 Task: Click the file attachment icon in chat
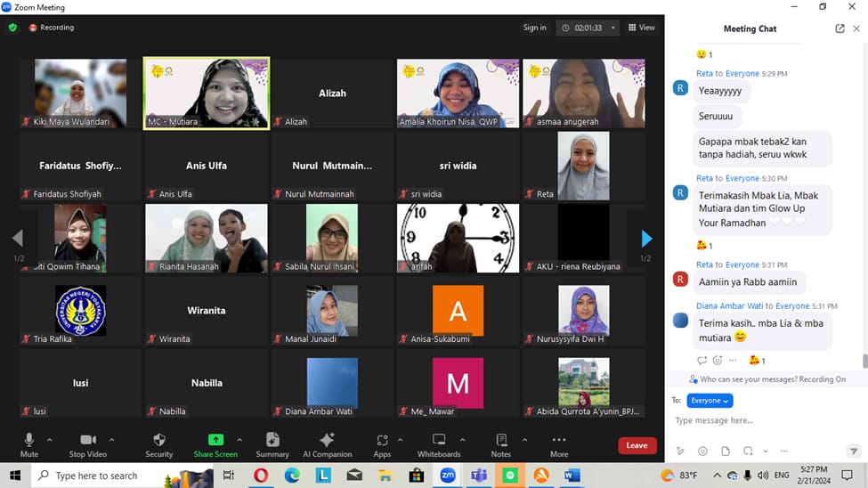[726, 451]
